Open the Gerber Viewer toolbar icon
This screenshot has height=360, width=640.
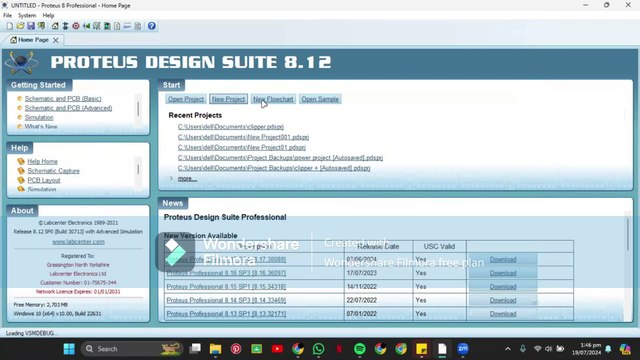click(x=96, y=26)
